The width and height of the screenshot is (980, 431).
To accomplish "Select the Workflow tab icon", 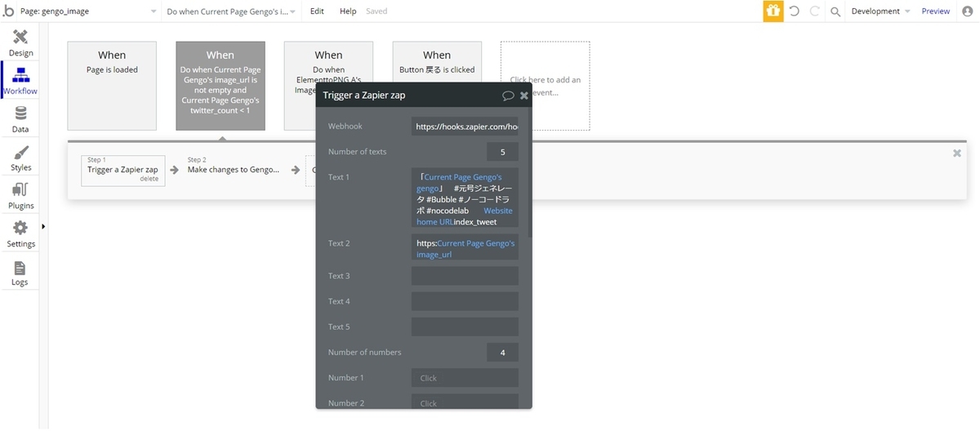I will point(20,76).
